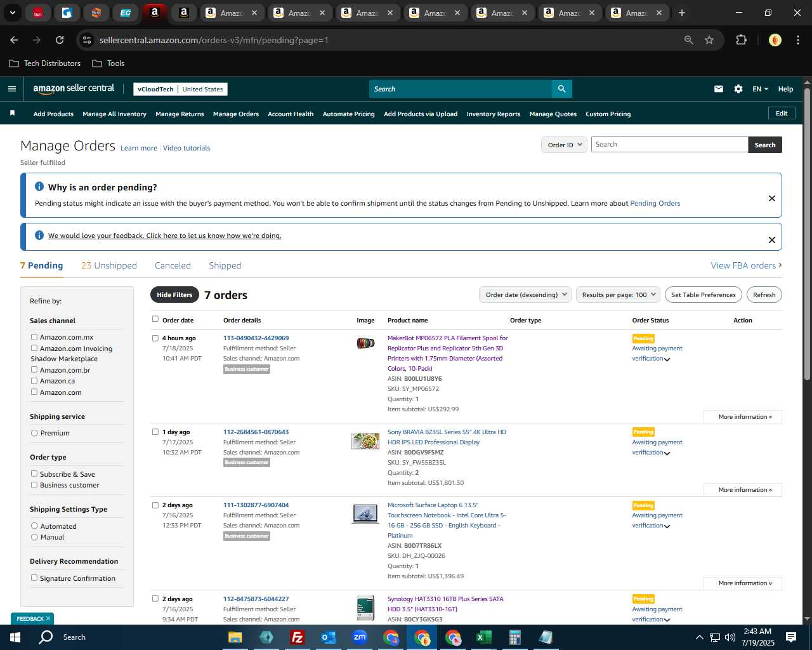Screen dimensions: 812x650
Task: Click the Sony BRAVIA product thumbnail
Action: click(365, 441)
